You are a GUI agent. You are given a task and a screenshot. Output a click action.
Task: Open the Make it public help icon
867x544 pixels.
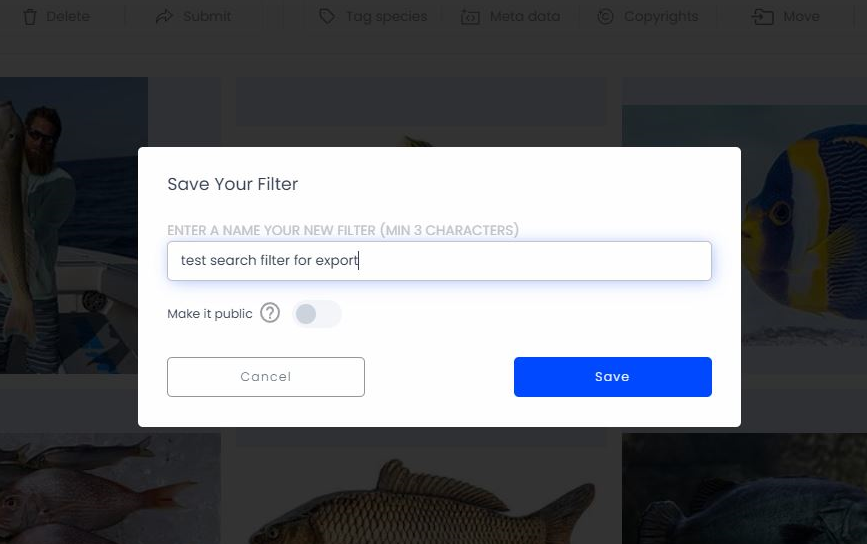click(270, 313)
